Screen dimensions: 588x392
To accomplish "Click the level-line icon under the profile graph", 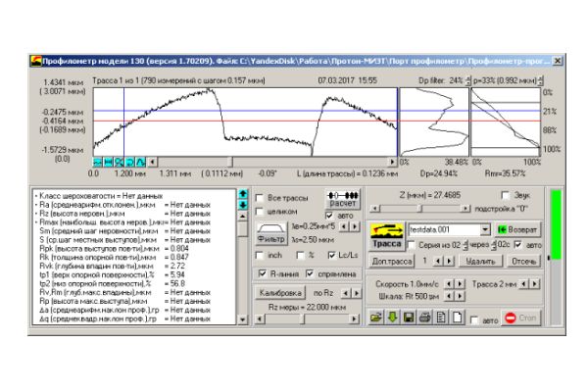I will [x=97, y=162].
